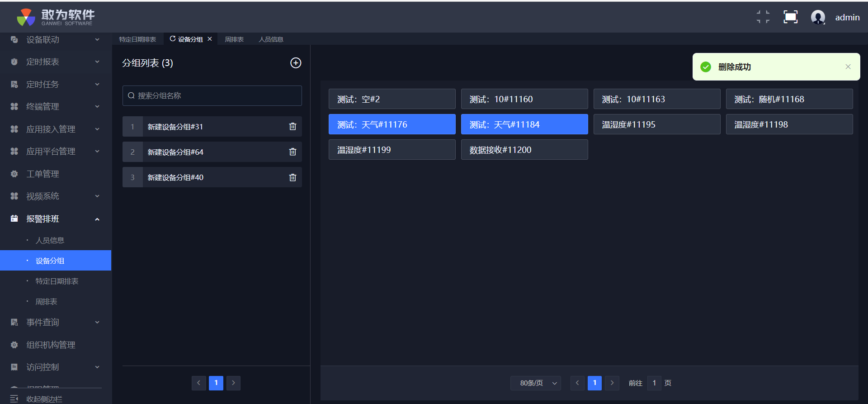Refresh the 设备分组 tab via reload icon
This screenshot has height=404, width=868.
coord(172,39)
